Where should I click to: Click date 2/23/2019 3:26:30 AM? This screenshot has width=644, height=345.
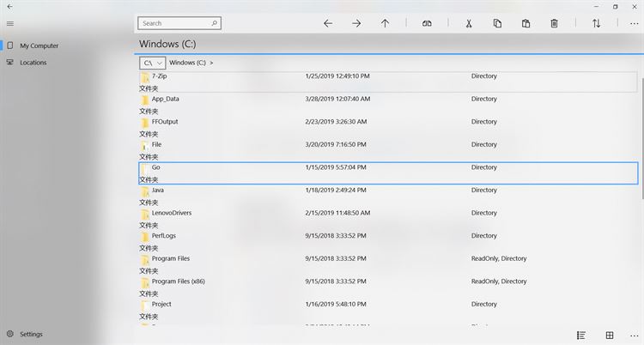pyautogui.click(x=336, y=122)
